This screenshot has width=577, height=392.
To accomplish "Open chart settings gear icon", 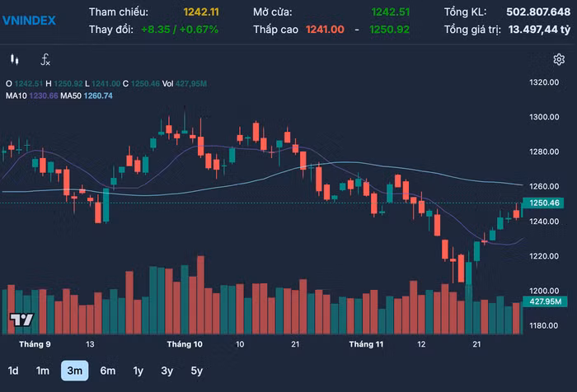I will pos(559,59).
